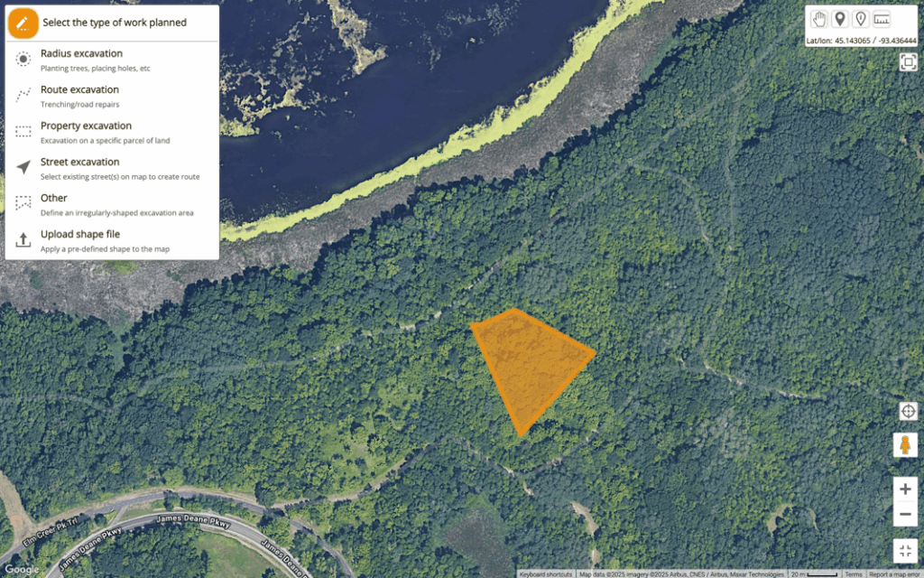Select Other irregularly-shaped excavation area
The width and height of the screenshot is (924, 578).
coord(112,205)
